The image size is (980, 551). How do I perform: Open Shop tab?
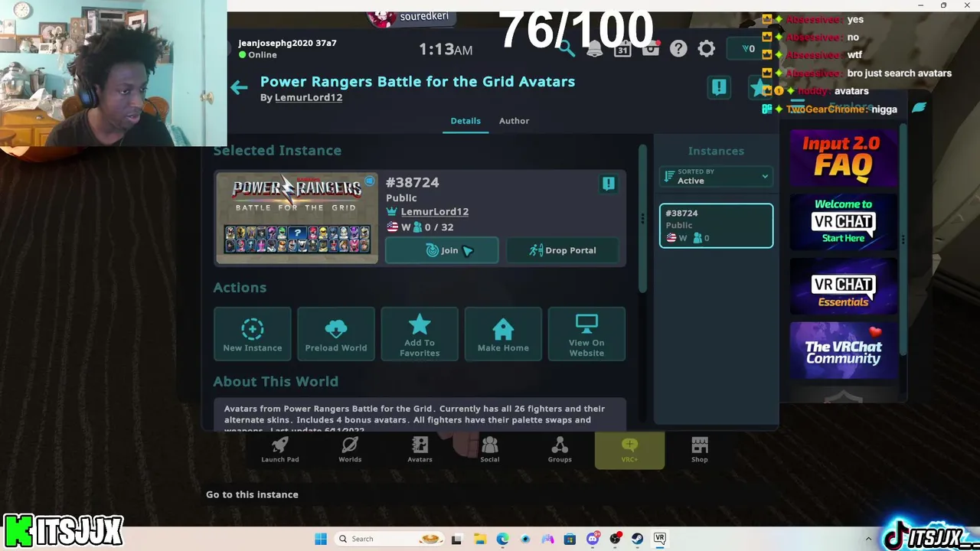tap(700, 450)
